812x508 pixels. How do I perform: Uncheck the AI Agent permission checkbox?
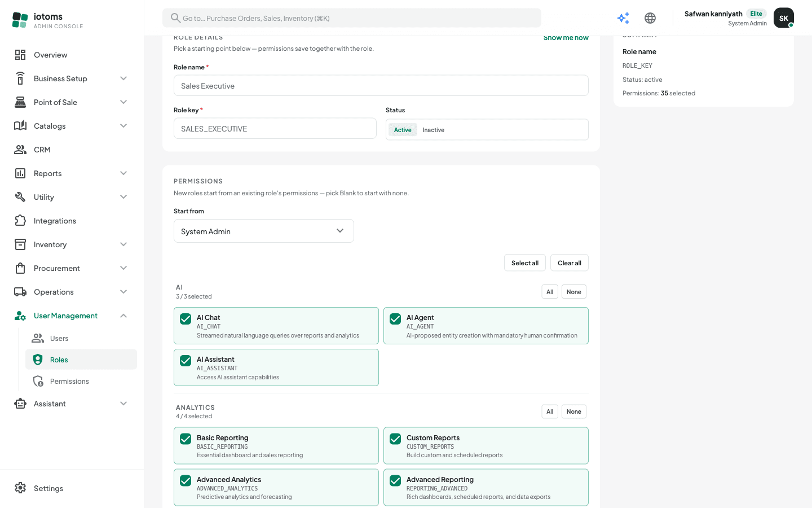tap(395, 319)
